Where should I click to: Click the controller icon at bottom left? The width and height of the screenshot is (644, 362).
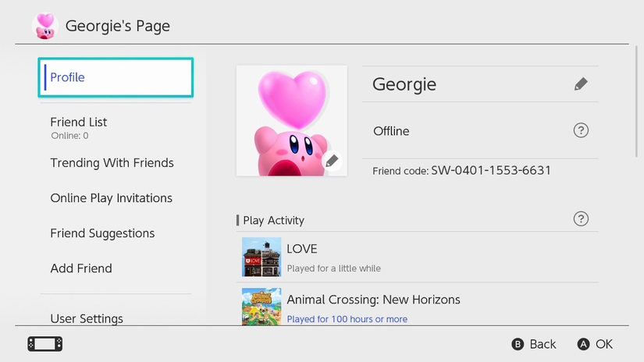[x=44, y=344]
